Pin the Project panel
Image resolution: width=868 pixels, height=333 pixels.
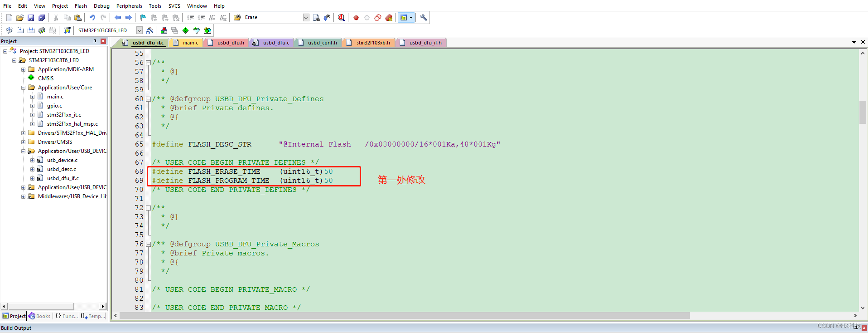point(95,41)
